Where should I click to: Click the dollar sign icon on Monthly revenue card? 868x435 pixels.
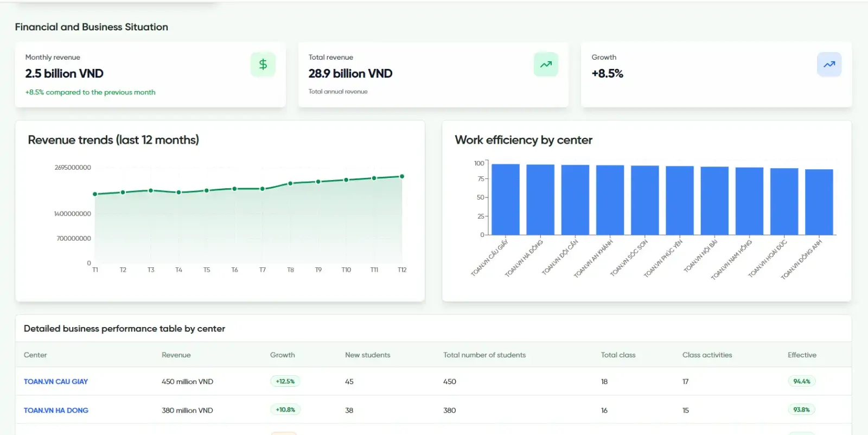[x=263, y=65]
